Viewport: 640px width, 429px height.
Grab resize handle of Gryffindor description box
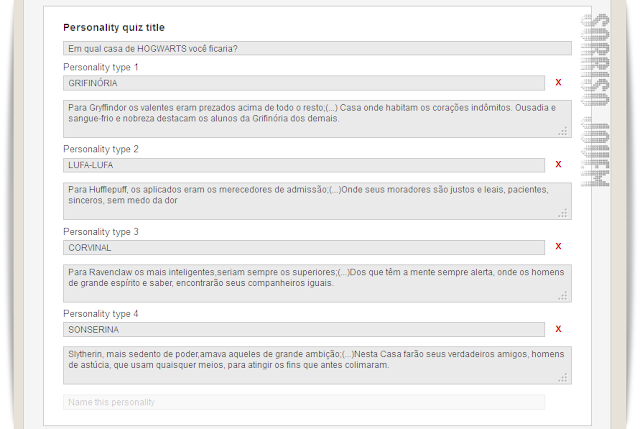pos(563,131)
